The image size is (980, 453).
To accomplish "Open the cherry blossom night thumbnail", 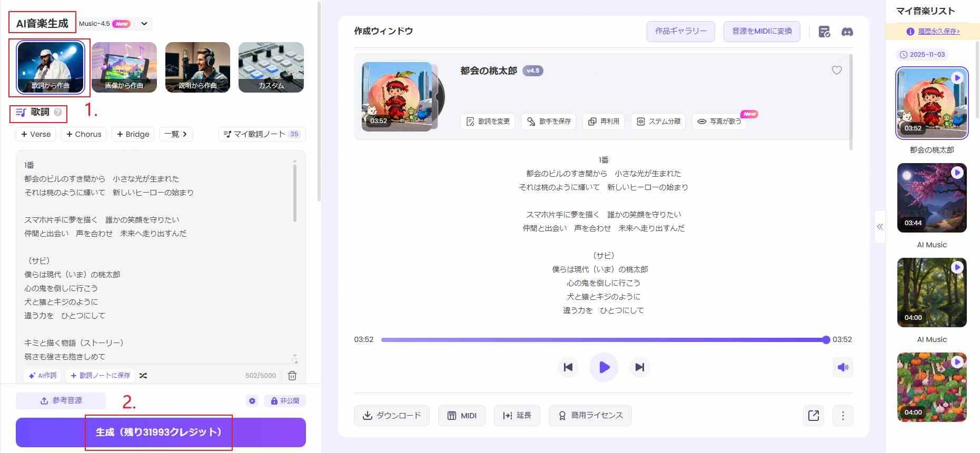I will (x=932, y=198).
